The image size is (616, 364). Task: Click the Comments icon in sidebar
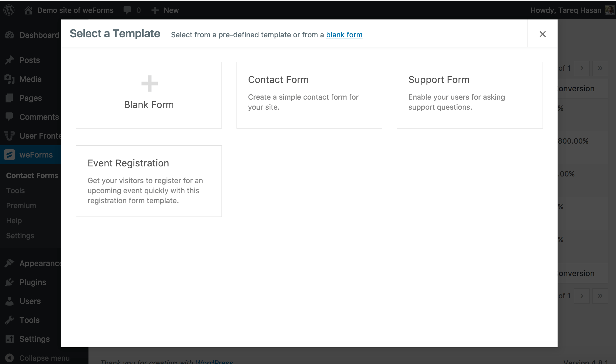(x=9, y=117)
